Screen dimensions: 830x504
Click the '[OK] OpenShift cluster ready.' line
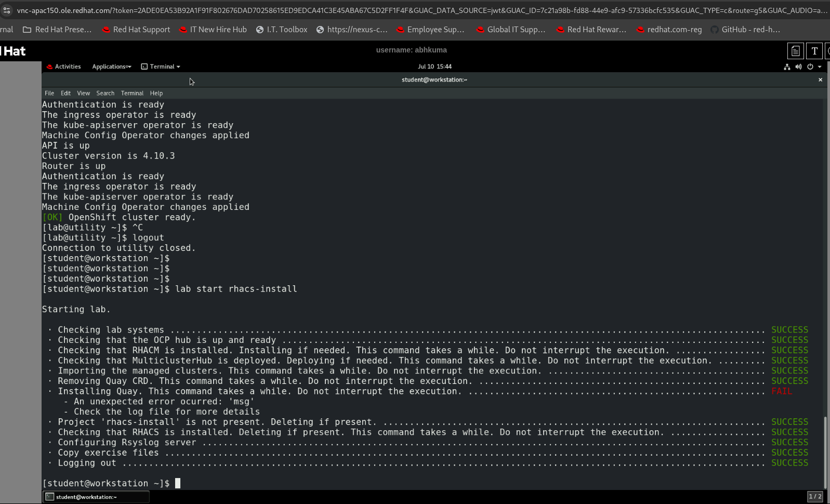(x=119, y=217)
